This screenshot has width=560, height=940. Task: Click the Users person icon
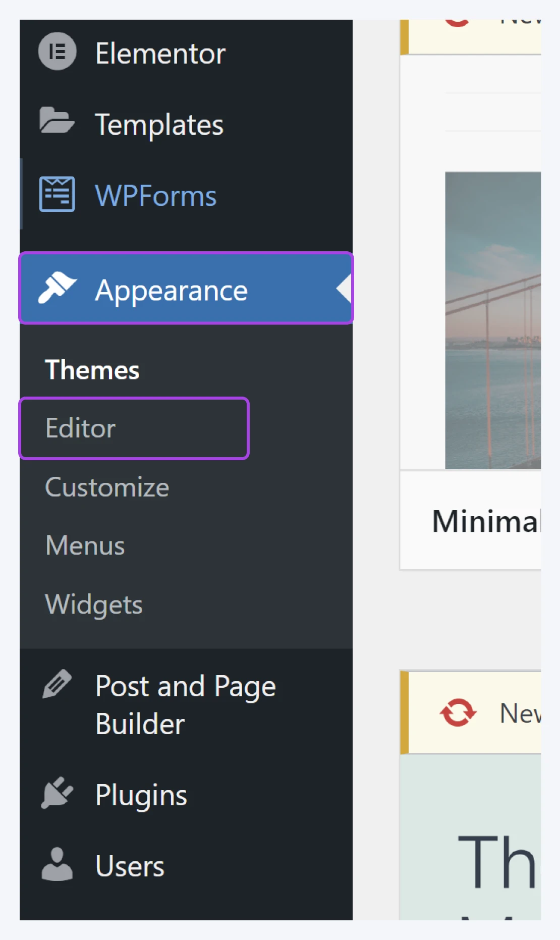coord(57,864)
